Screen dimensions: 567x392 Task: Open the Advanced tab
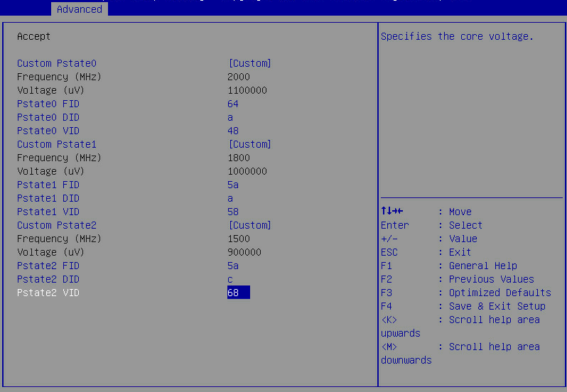point(80,9)
